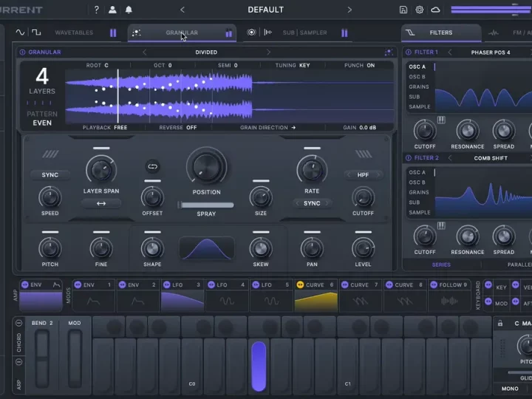Click the GRAIN DIRECTION arrow setting
The image size is (532, 399).
point(267,128)
